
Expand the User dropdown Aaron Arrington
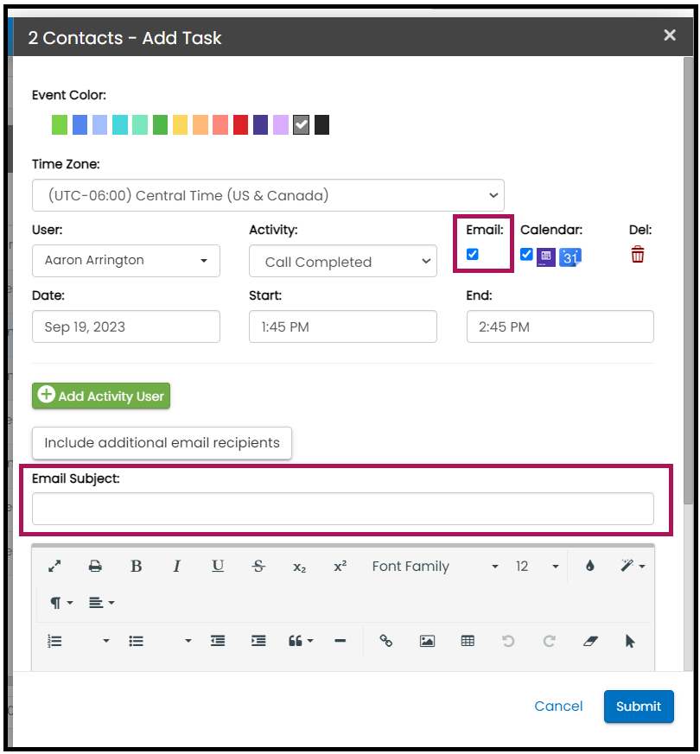126,260
